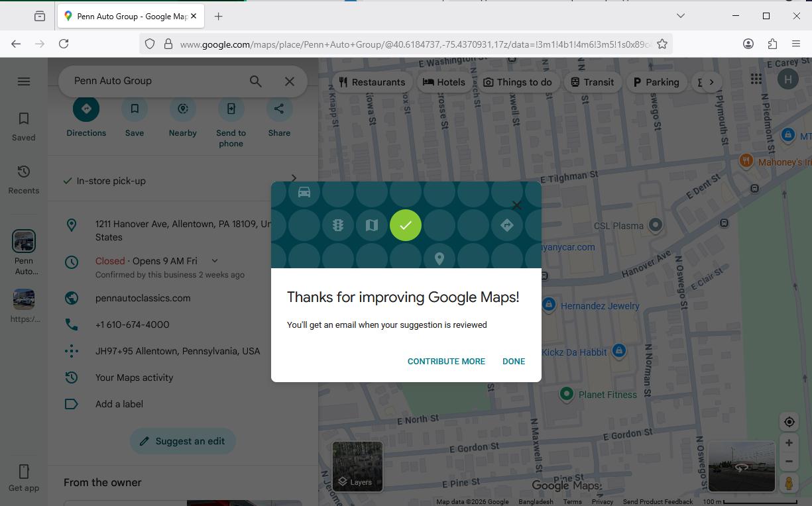Click Add a label
812x506 pixels.
point(119,404)
